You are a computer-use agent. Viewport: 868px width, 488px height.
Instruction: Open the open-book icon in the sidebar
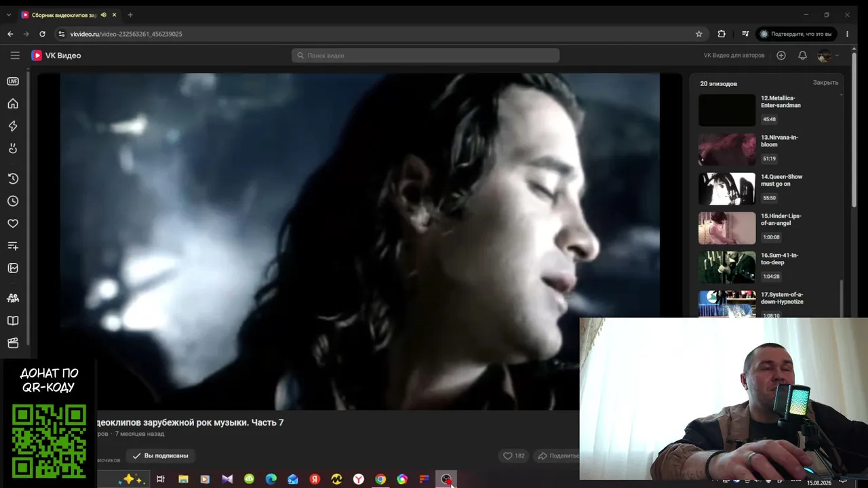pos(13,321)
